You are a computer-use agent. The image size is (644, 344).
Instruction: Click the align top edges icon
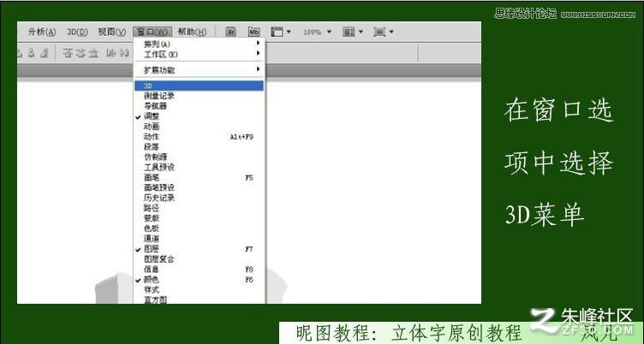click(69, 53)
